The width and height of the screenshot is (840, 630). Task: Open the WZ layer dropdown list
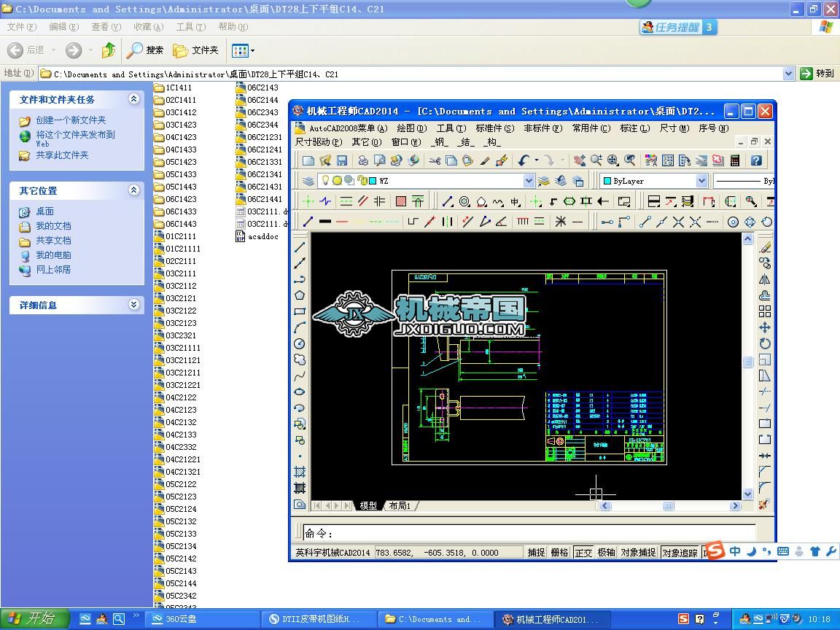(529, 181)
